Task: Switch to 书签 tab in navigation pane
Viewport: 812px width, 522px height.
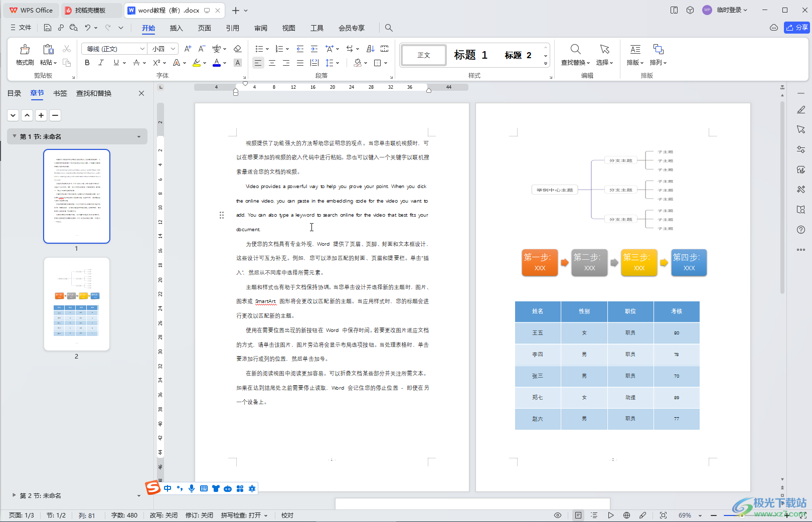Action: click(x=60, y=93)
